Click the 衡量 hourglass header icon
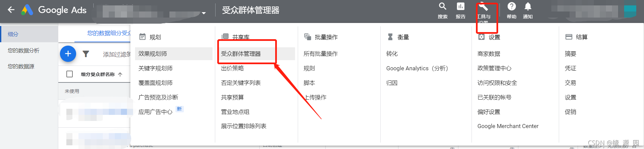Viewport: 644px width, 149px height. pos(390,36)
